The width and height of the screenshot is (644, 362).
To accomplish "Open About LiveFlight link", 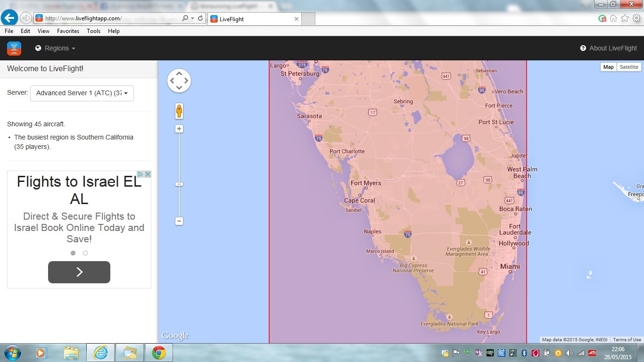I will point(608,48).
